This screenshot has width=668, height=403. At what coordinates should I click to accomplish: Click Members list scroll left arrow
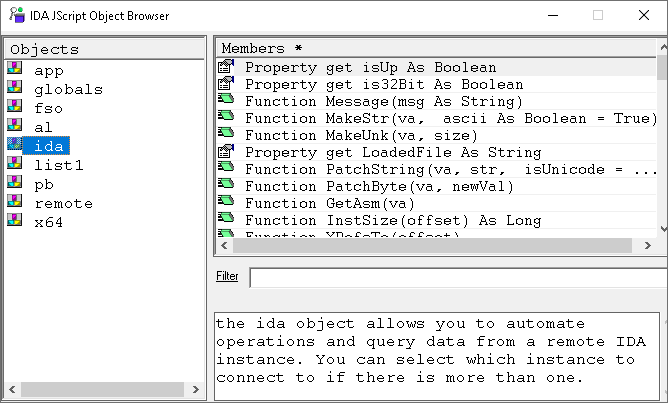coord(225,245)
